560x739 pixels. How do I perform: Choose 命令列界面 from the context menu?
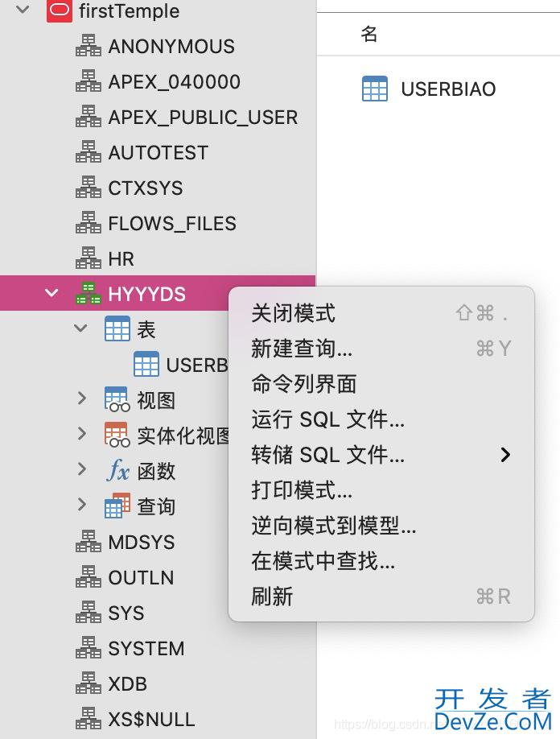click(381, 384)
